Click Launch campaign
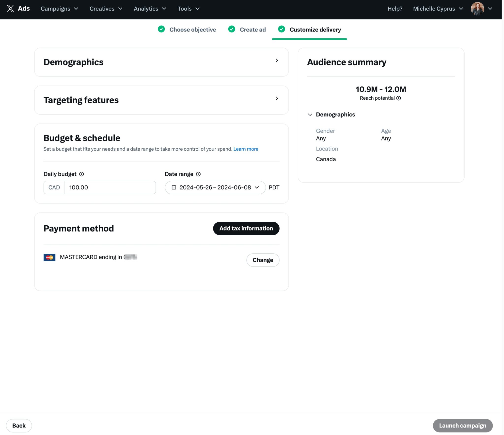The height and width of the screenshot is (435, 504). 463,425
